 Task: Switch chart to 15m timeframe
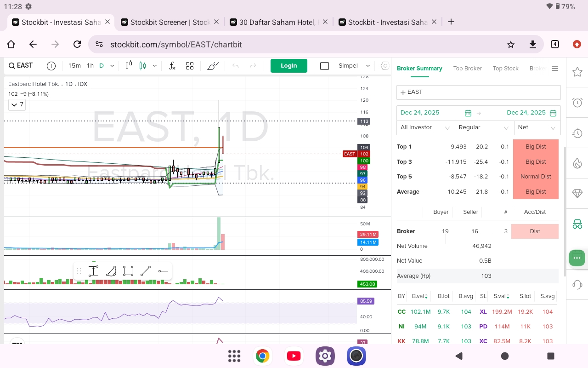(x=74, y=66)
